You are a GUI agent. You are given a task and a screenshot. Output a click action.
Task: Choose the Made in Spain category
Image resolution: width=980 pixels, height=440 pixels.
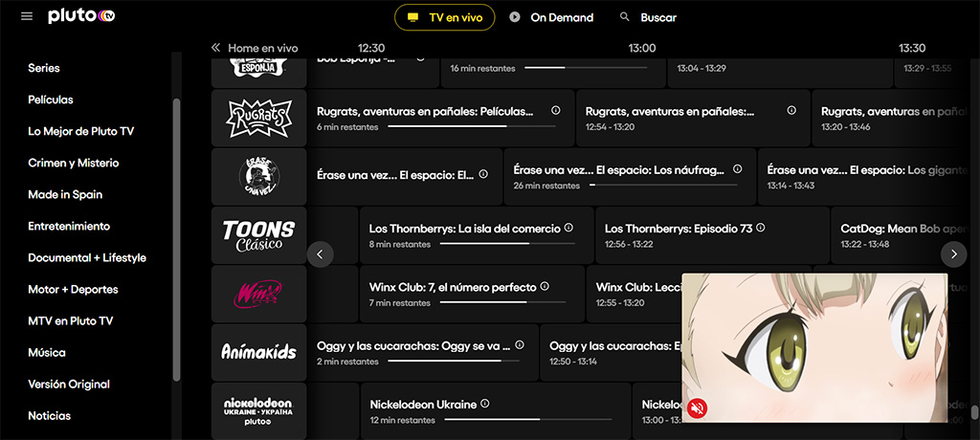(x=65, y=194)
